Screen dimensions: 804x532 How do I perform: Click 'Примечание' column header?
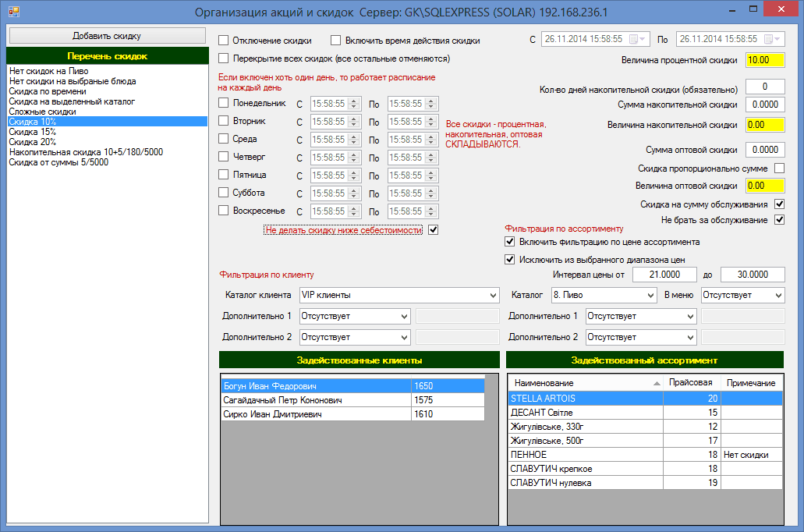coord(751,383)
